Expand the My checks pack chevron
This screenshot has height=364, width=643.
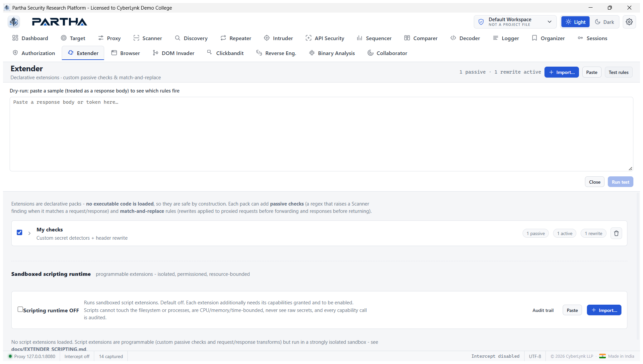coord(30,233)
